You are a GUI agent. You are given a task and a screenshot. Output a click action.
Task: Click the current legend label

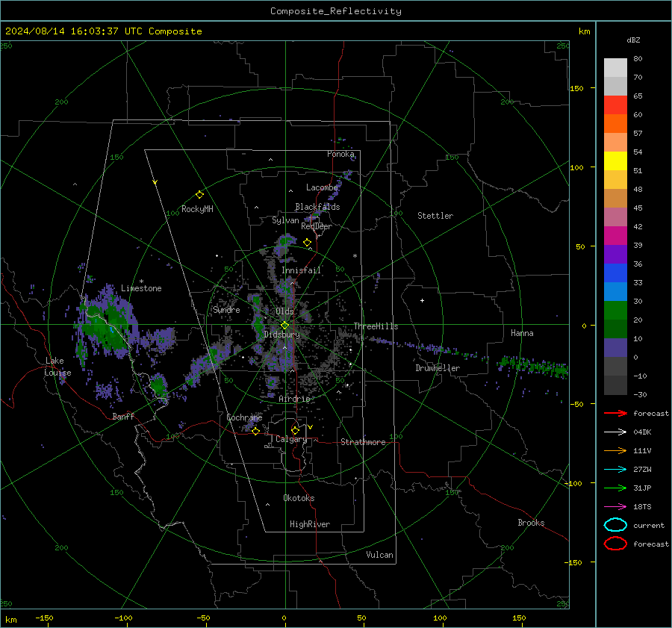pyautogui.click(x=649, y=526)
